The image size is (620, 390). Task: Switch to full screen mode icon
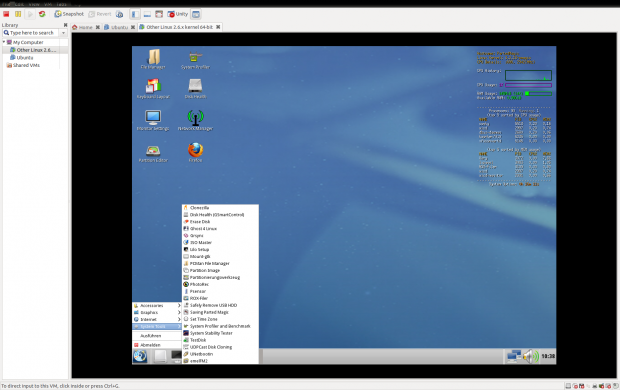pos(159,14)
